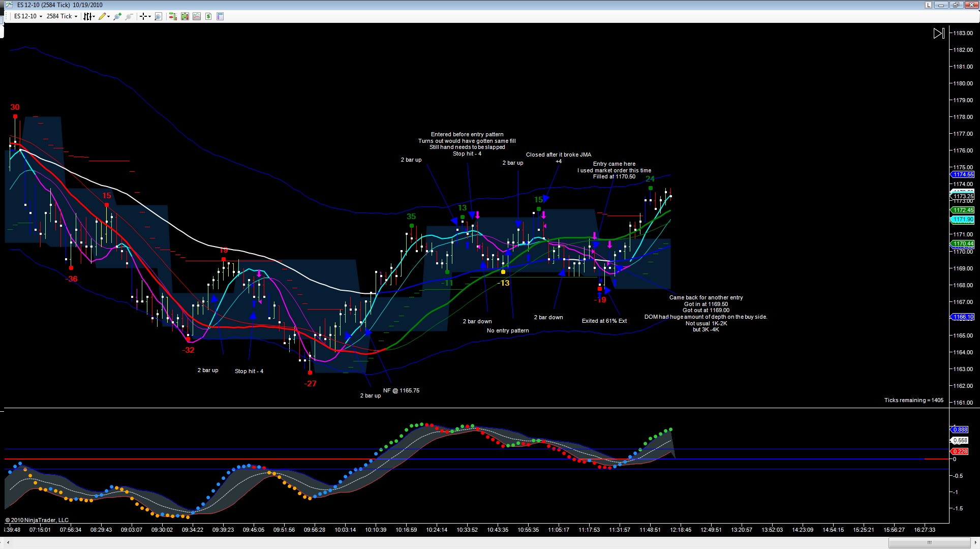The height and width of the screenshot is (549, 980).
Task: Click the 'Closed after it broke JMA' note
Action: (559, 155)
